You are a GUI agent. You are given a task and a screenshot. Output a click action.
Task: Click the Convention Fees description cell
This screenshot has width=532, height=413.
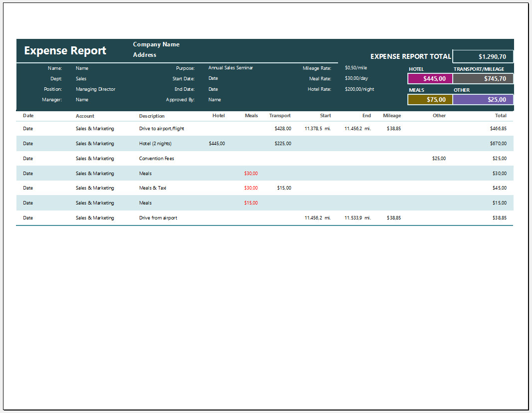[x=157, y=159]
